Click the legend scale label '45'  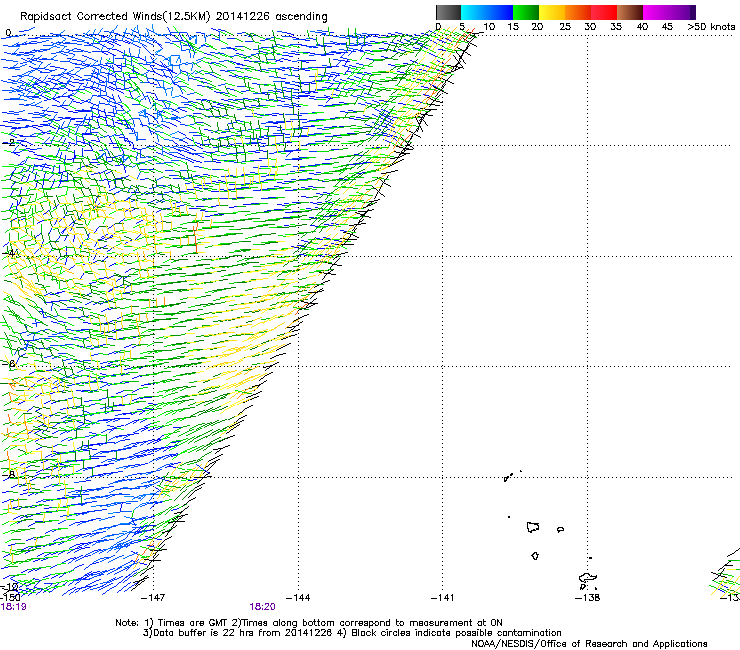pos(667,27)
